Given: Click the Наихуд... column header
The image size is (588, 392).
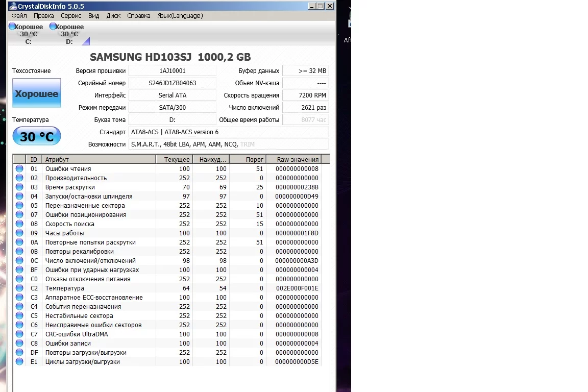Looking at the screenshot, I should [x=211, y=159].
